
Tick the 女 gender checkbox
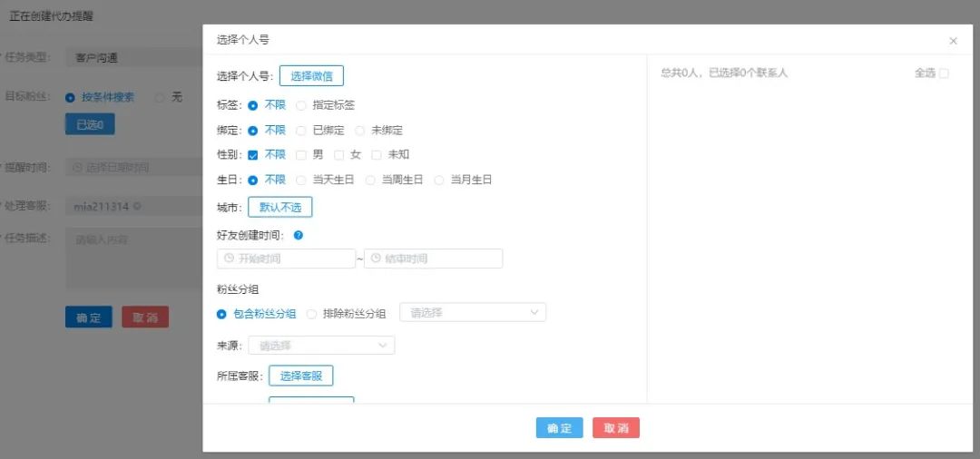click(339, 155)
